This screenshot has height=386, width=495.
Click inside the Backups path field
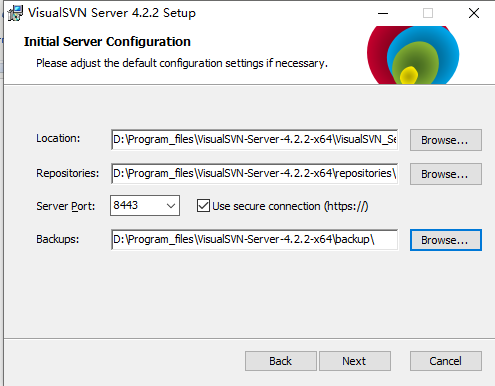click(255, 240)
